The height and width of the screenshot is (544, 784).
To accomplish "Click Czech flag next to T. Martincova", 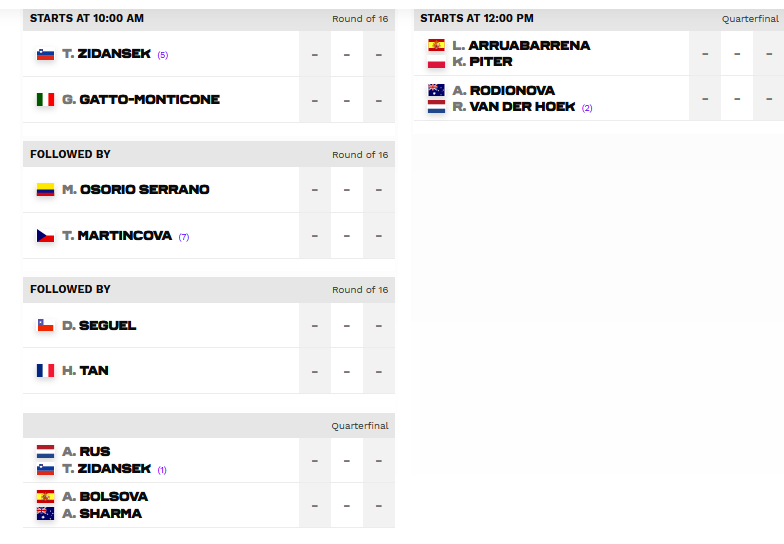I will 46,236.
